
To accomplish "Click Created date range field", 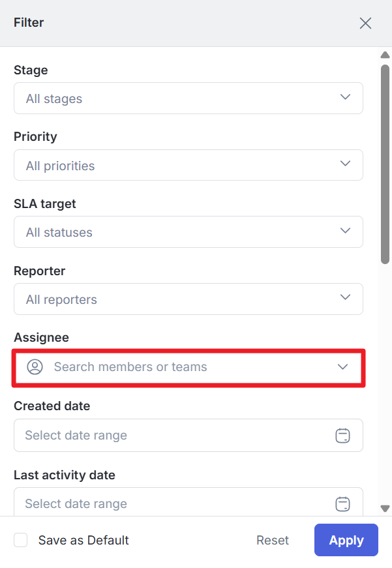I will pos(170,436).
